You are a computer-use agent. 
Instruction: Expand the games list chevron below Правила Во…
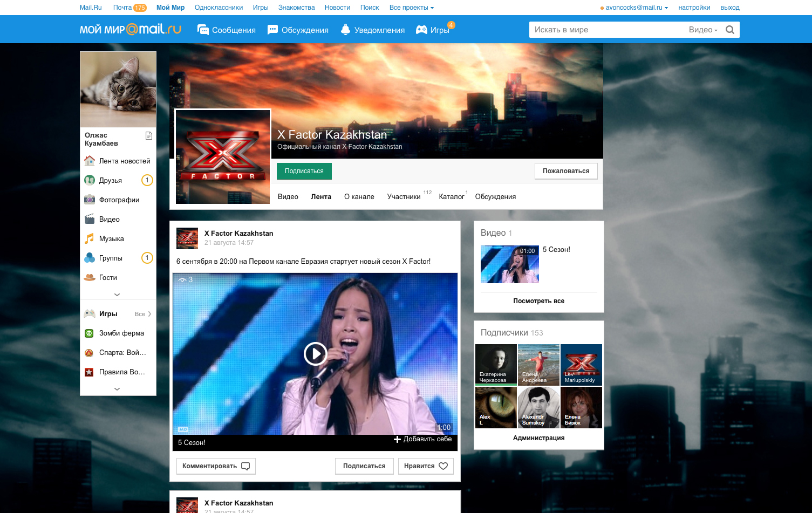117,389
